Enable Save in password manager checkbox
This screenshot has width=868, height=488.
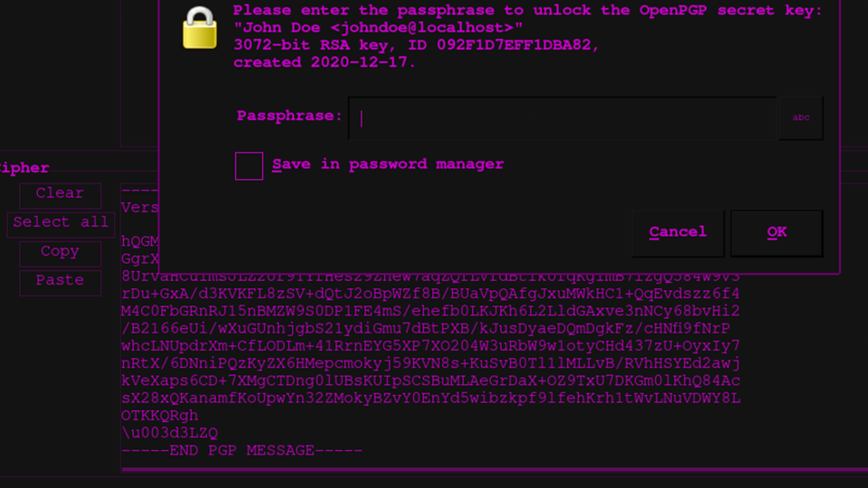click(249, 166)
